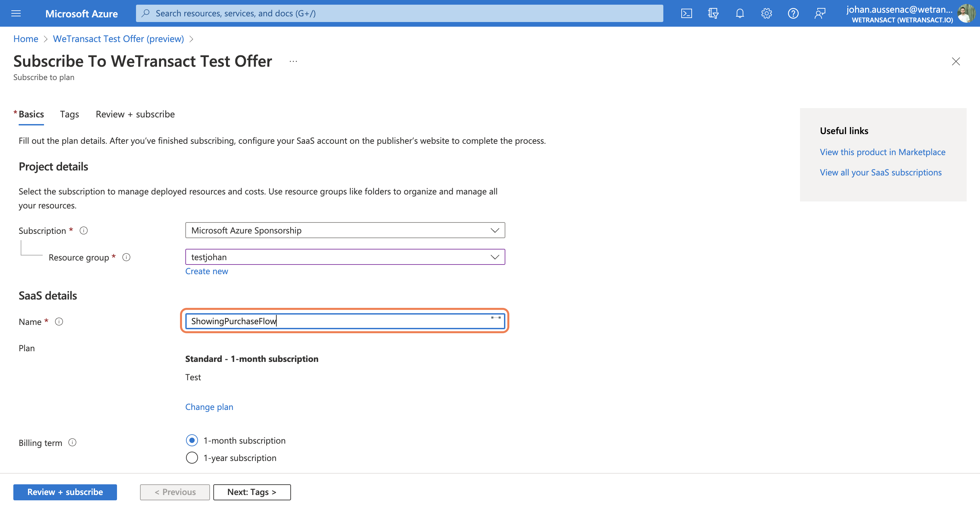The height and width of the screenshot is (511, 980).
Task: Open the hamburger portal menu
Action: pyautogui.click(x=16, y=13)
